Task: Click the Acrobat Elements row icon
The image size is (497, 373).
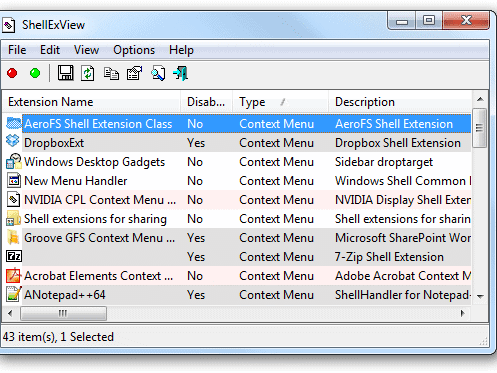Action: coord(14,276)
